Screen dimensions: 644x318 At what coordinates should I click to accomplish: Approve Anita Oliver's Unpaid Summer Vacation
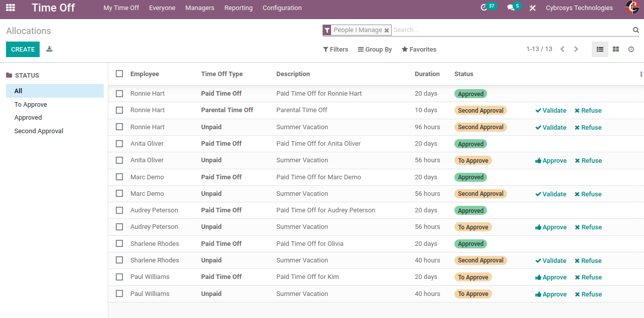click(551, 161)
